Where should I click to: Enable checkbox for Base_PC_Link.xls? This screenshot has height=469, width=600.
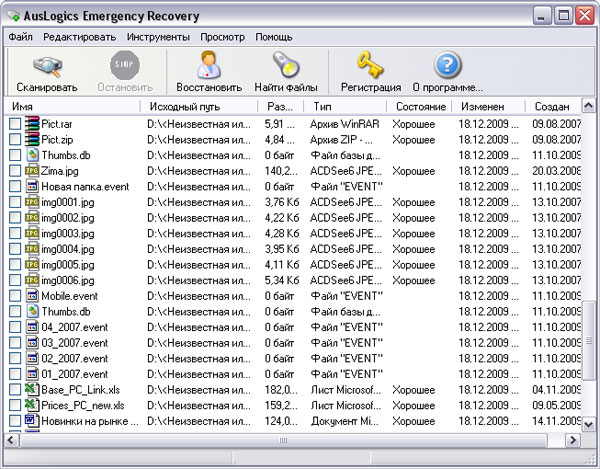(x=15, y=390)
